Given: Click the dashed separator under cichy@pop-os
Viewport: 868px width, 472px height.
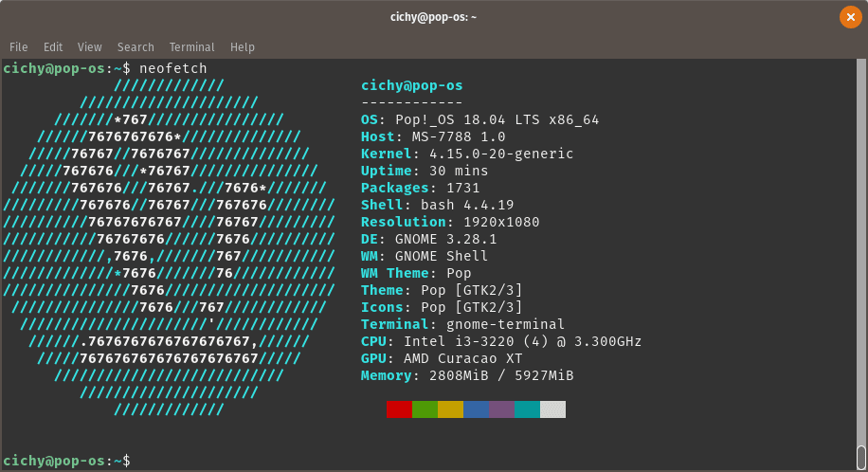Looking at the screenshot, I should coord(412,102).
